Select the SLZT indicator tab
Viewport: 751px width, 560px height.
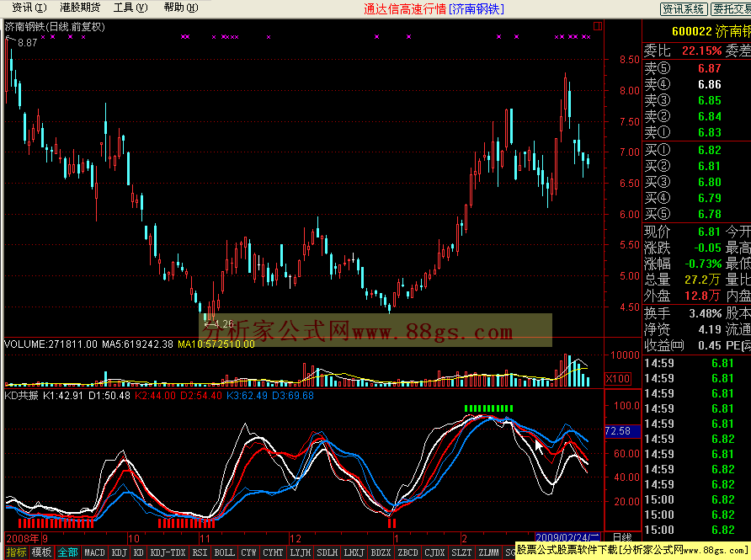tap(461, 552)
